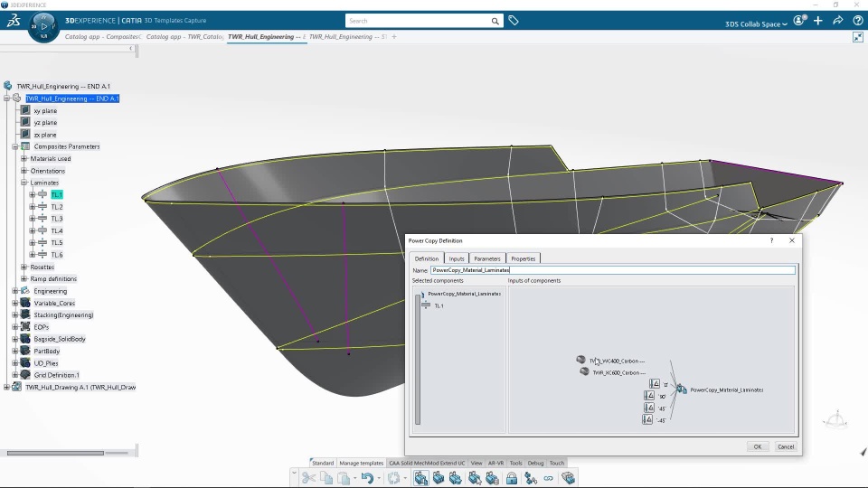868x488 pixels.
Task: Click the Undo arrow icon
Action: click(x=367, y=478)
